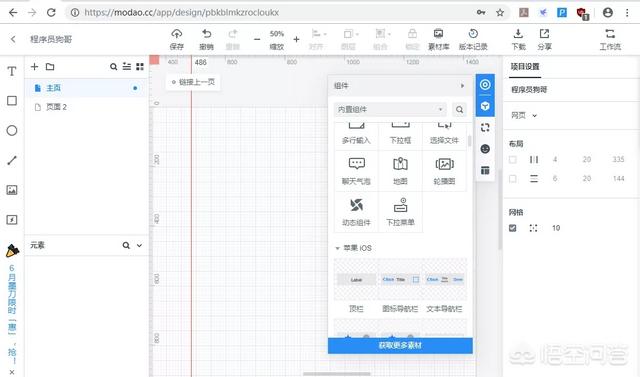The image size is (640, 377).
Task: Select the Text tool in left toolbar
Action: coord(12,71)
